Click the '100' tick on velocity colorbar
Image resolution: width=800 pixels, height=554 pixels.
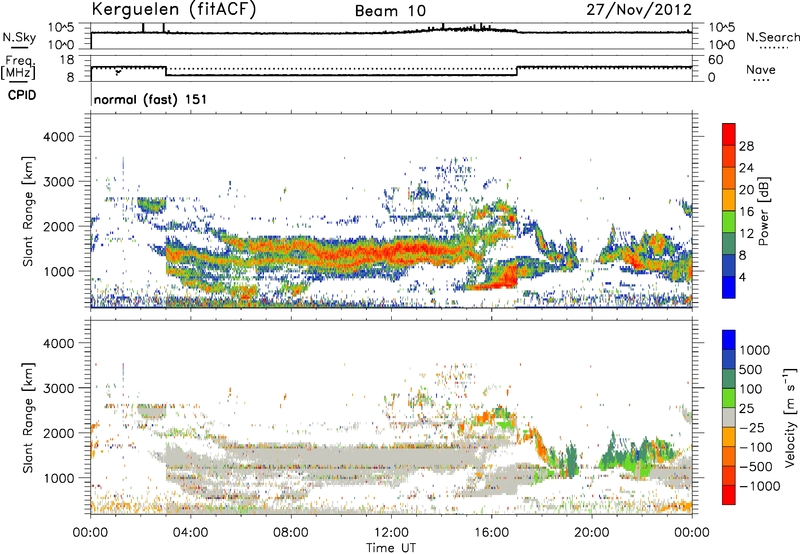pyautogui.click(x=751, y=389)
